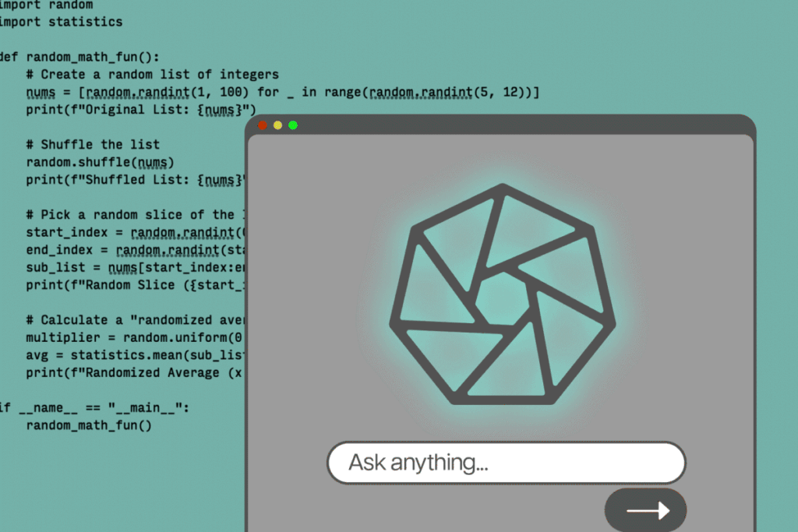The image size is (798, 532).
Task: Click the "Ask anything..." input field
Action: tap(505, 463)
